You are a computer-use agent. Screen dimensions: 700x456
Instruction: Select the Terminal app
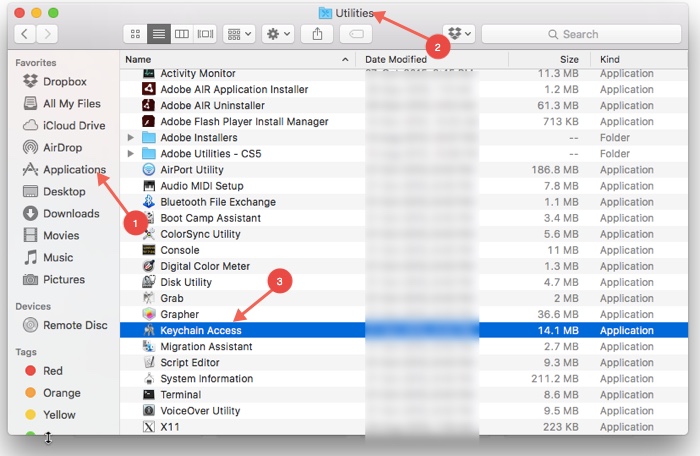pyautogui.click(x=404, y=395)
